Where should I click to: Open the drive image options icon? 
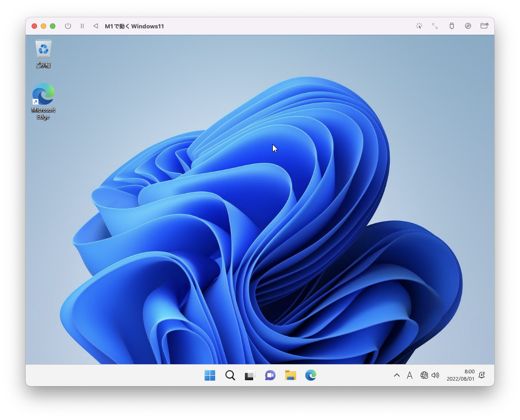[468, 26]
